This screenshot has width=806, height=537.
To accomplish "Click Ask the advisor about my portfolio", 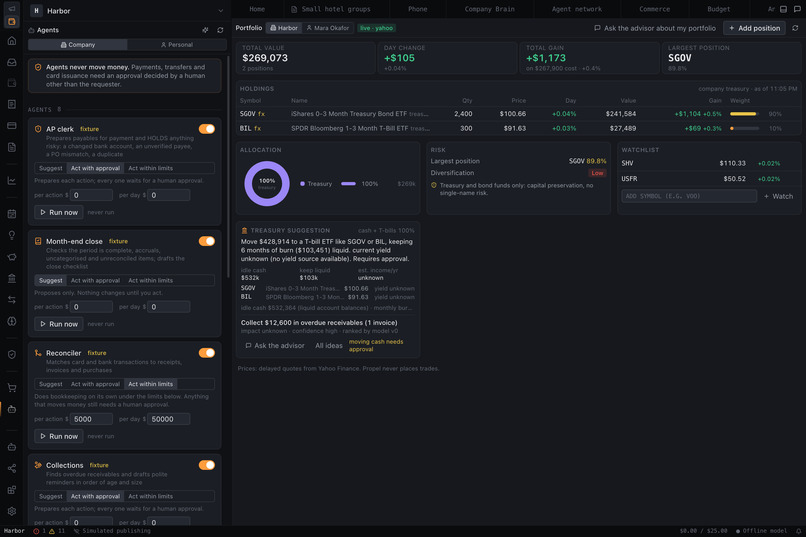I will pyautogui.click(x=655, y=28).
